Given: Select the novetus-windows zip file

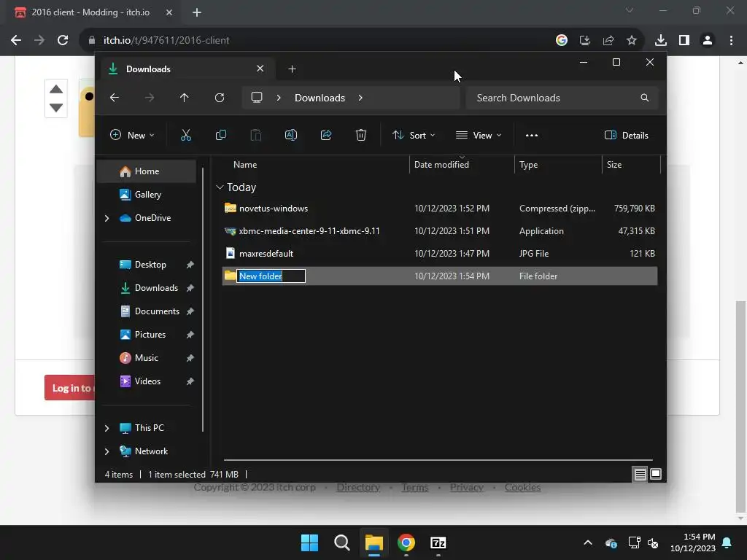Looking at the screenshot, I should tap(440, 209).
